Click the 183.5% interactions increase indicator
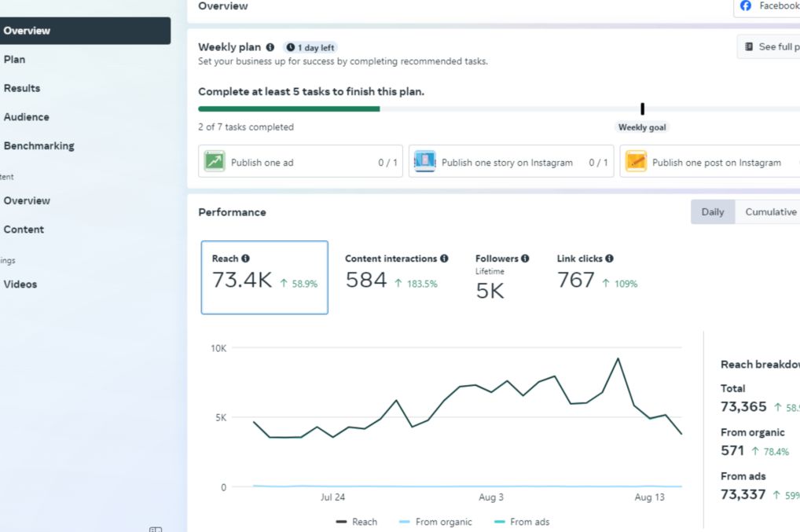Image resolution: width=800 pixels, height=532 pixels. tap(416, 284)
